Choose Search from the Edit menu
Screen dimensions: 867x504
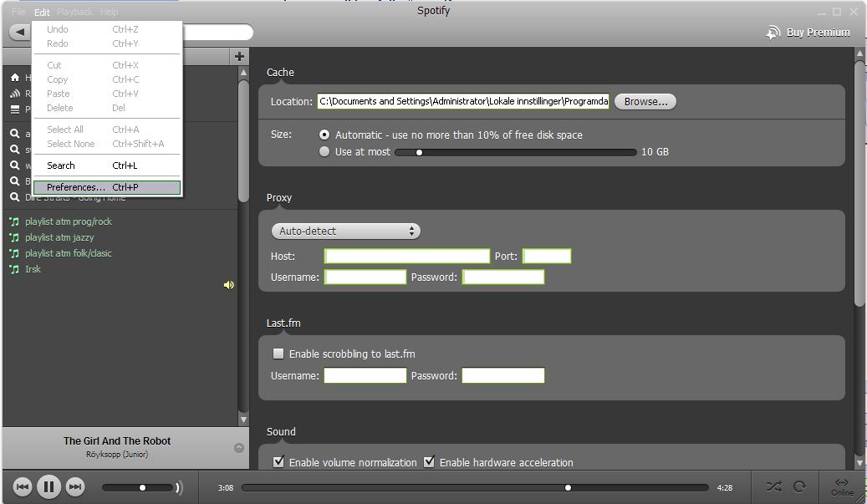click(107, 165)
